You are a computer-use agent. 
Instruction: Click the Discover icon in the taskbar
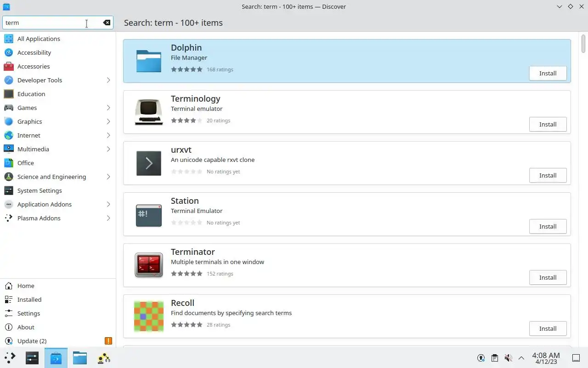[56, 357]
